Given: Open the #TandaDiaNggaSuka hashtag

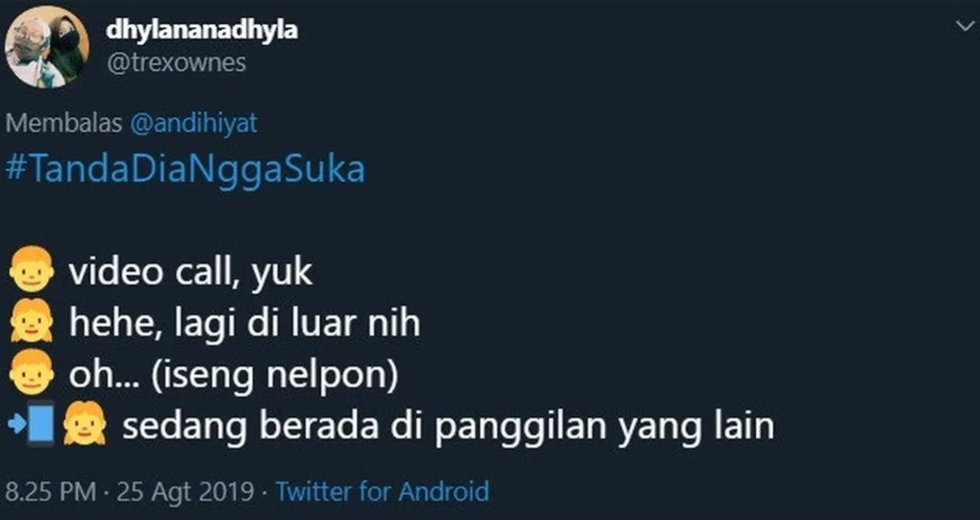Looking at the screenshot, I should (x=185, y=169).
